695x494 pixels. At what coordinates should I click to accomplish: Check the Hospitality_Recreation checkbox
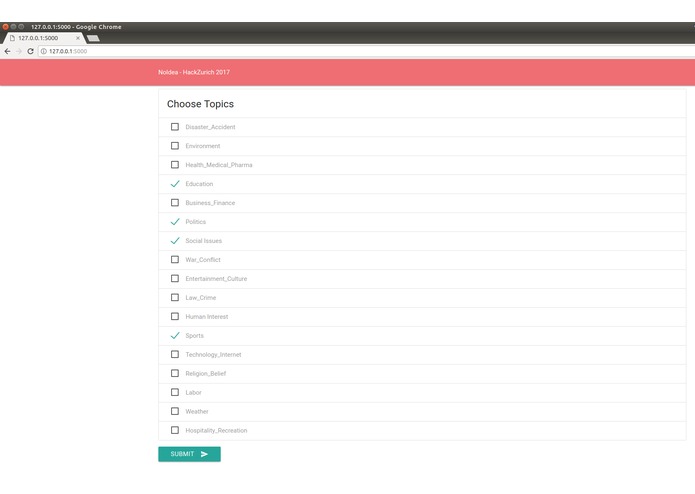[x=175, y=430]
